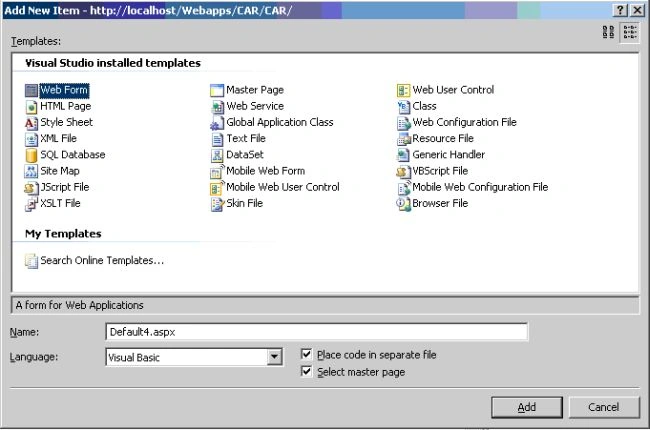The width and height of the screenshot is (650, 430).
Task: Choose the Web Service template icon
Action: [x=217, y=107]
